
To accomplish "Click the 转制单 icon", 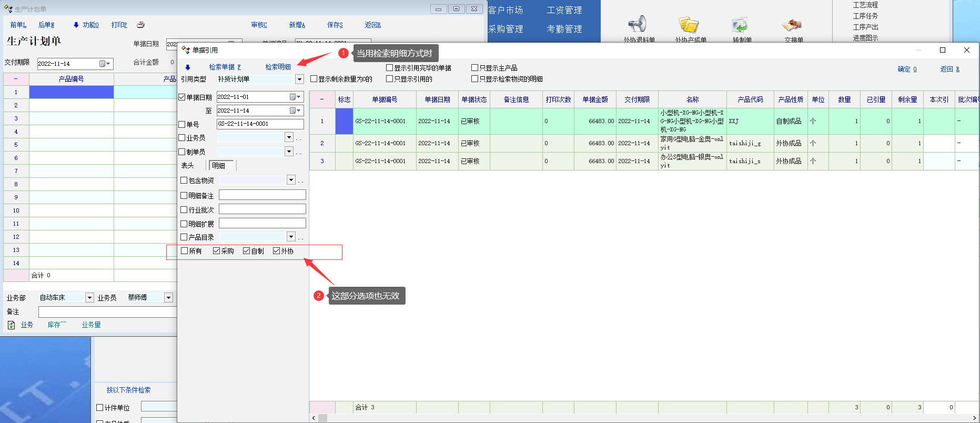I will point(740,25).
